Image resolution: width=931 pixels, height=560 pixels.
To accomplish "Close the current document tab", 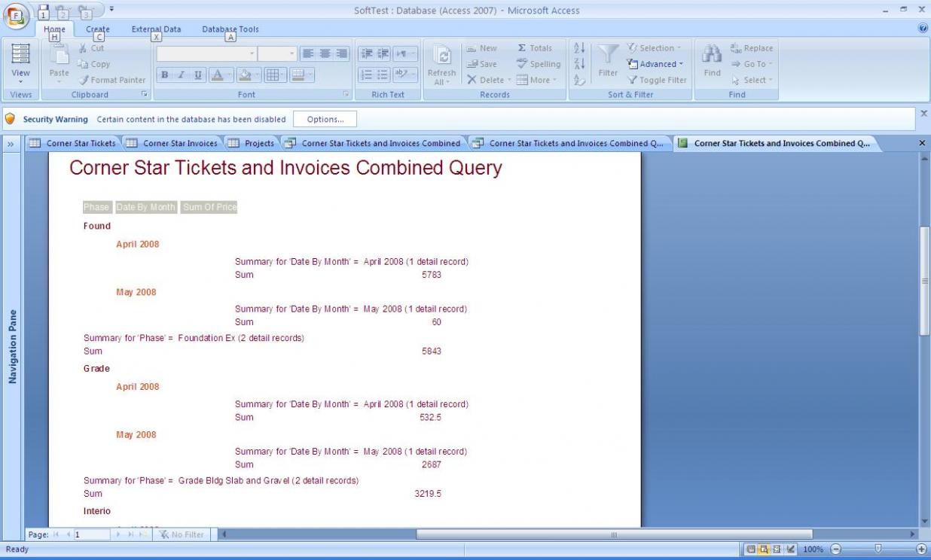I will (x=922, y=142).
